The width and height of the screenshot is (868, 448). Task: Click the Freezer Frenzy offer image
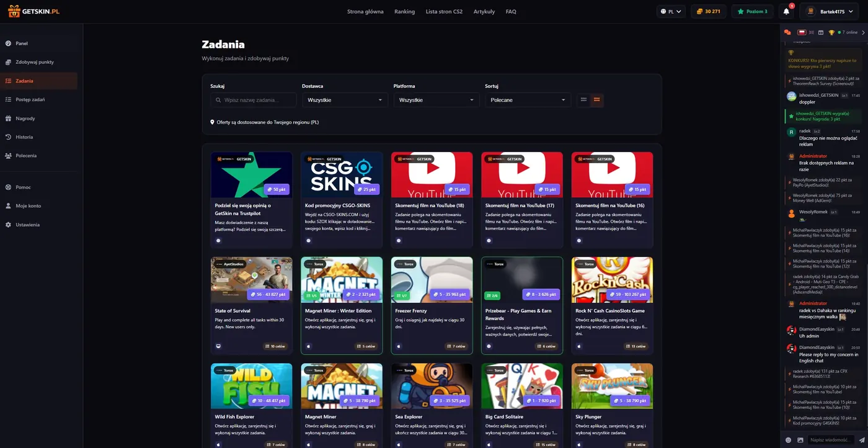point(432,280)
